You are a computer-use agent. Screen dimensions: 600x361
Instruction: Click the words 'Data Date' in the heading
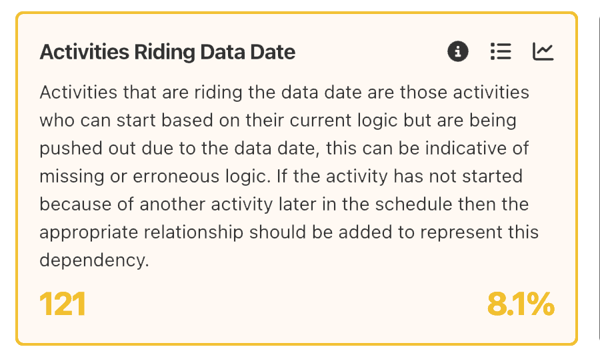point(248,52)
